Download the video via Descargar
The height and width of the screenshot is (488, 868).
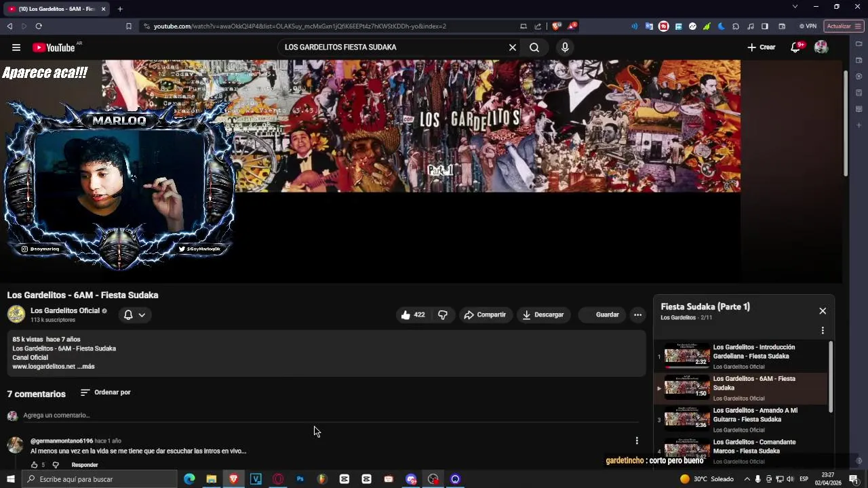coord(543,314)
